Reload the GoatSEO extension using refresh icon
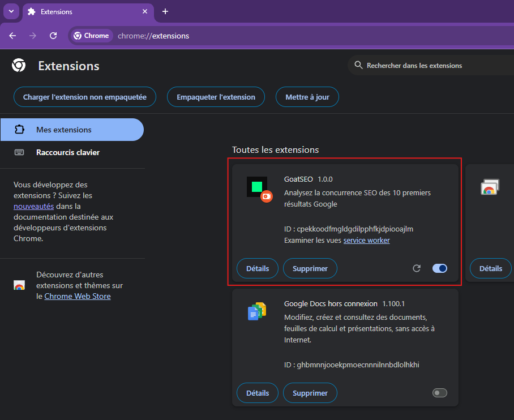 (417, 268)
